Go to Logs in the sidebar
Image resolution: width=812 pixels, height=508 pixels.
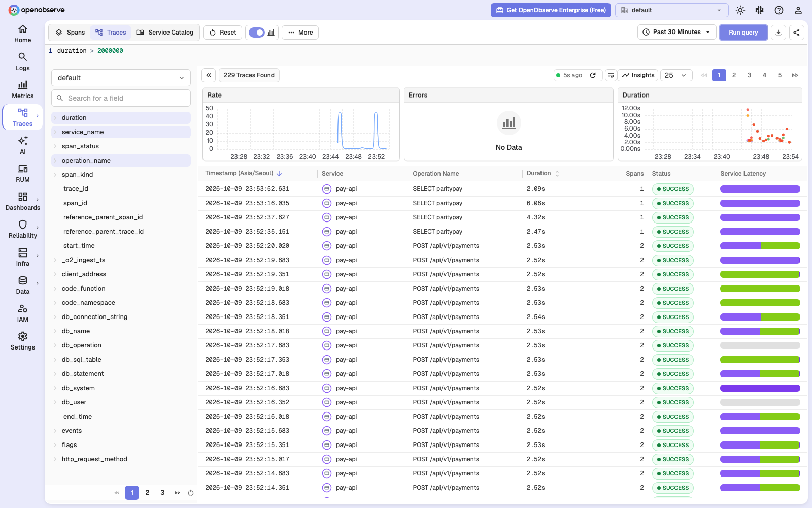tap(22, 62)
